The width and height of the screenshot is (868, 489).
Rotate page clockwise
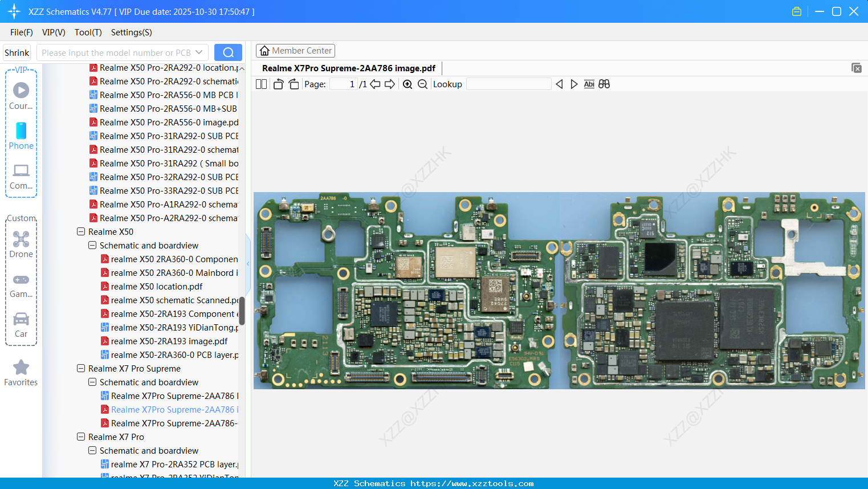pos(294,84)
